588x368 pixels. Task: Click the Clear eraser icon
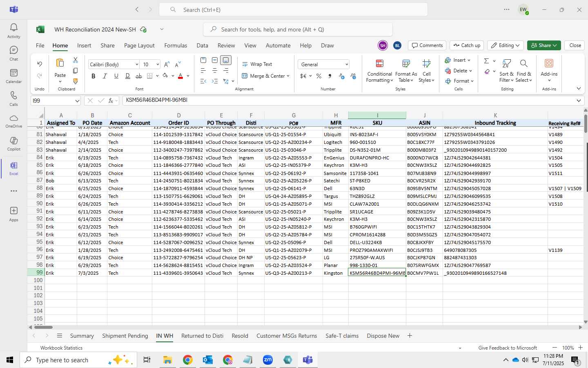pyautogui.click(x=487, y=72)
